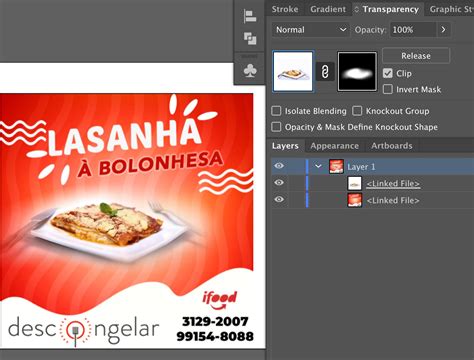
Task: Select the opacity mask thumbnail
Action: 357,71
